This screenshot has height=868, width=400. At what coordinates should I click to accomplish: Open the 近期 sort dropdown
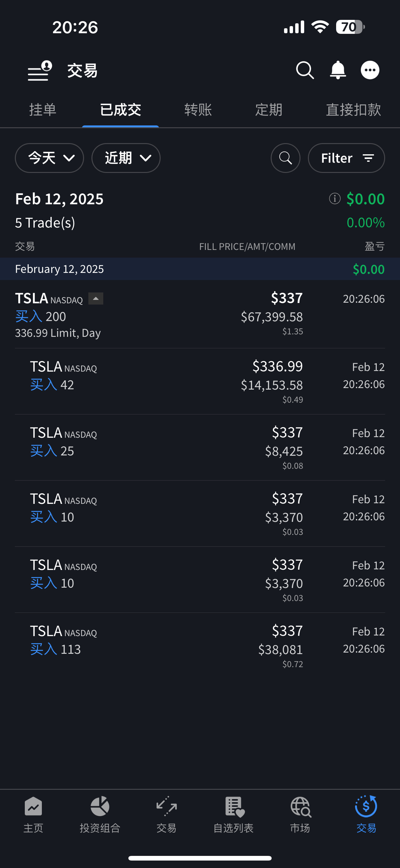pos(126,158)
